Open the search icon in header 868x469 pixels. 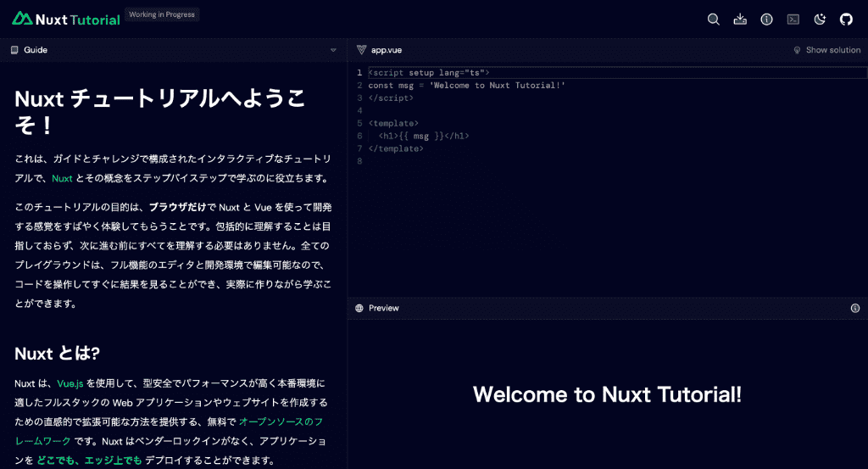[714, 20]
